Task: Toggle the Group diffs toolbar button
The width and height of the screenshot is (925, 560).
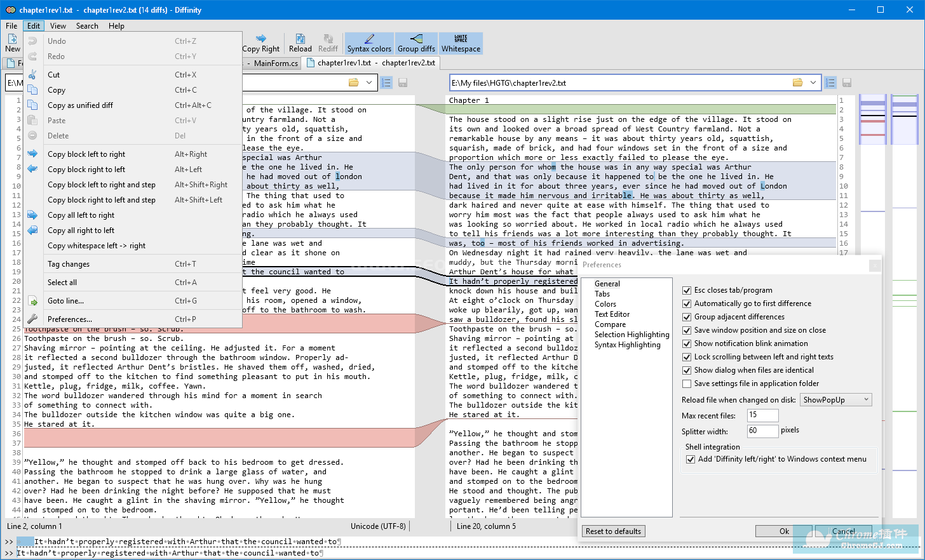Action: click(x=416, y=43)
